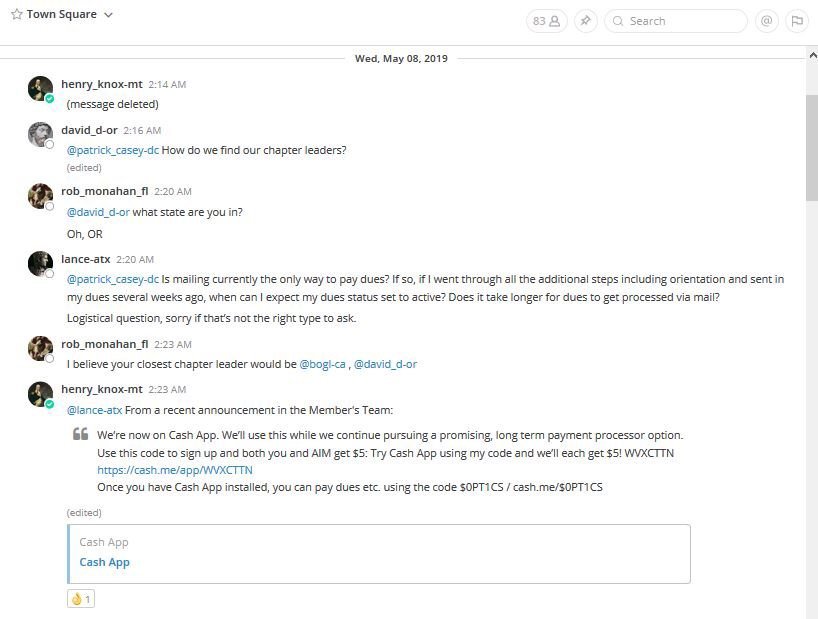The image size is (818, 619).
Task: Click the @patrick_casey-dc mention in david_d-or's message
Action: coord(113,150)
